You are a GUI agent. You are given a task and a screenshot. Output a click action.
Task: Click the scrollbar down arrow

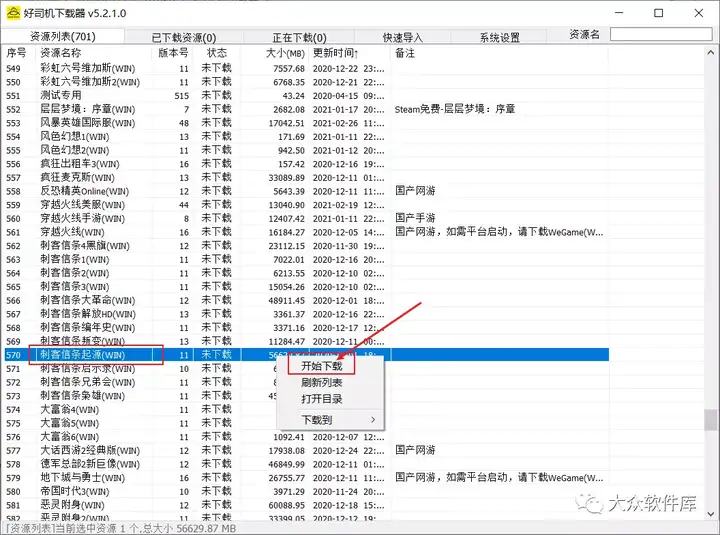[711, 514]
